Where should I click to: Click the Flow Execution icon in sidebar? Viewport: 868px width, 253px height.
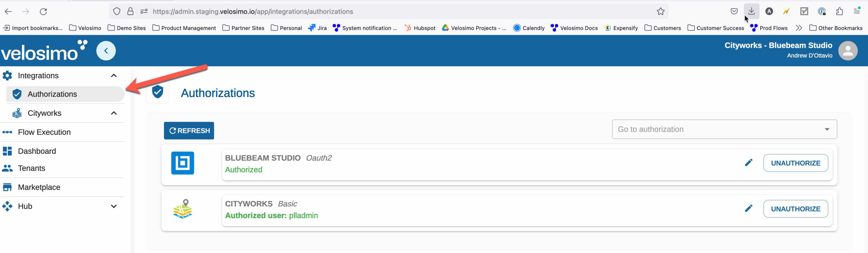click(7, 132)
